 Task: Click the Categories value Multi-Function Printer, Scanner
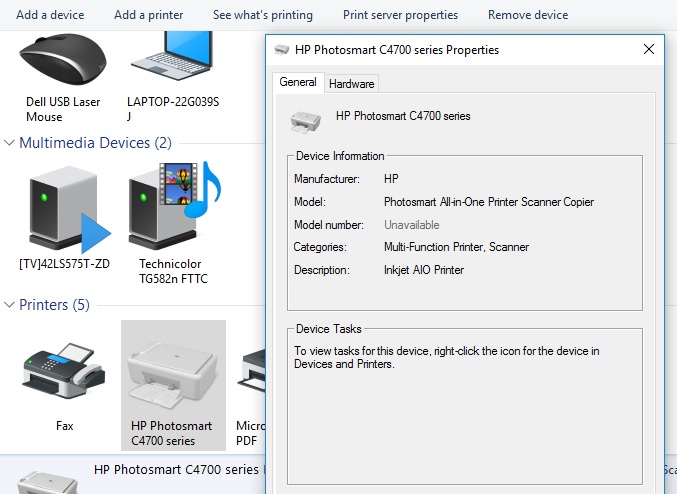click(x=456, y=247)
